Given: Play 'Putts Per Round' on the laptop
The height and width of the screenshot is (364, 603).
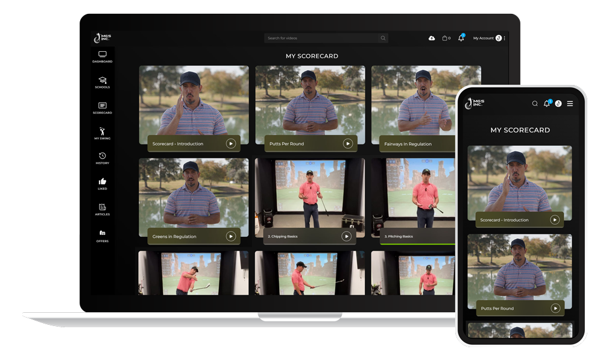Looking at the screenshot, I should pyautogui.click(x=348, y=144).
